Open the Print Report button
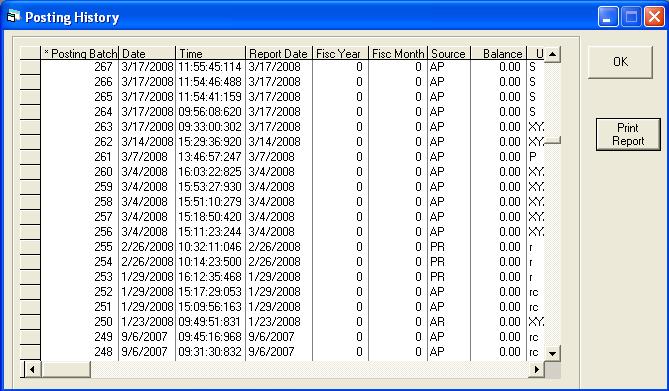The image size is (669, 391). 628,134
